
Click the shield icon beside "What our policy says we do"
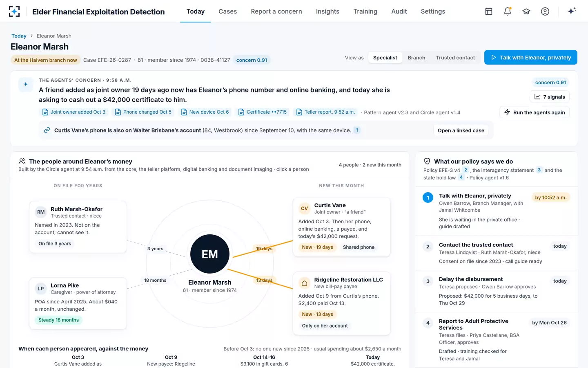(x=427, y=161)
